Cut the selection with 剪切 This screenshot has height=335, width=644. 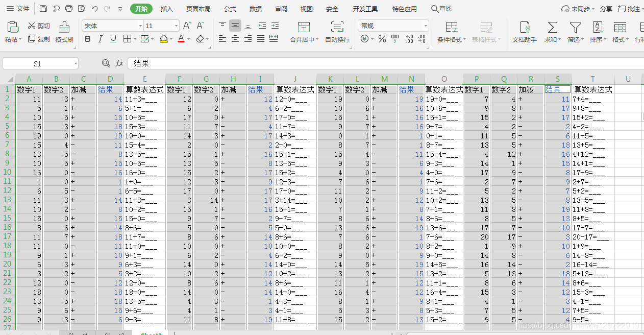click(x=39, y=26)
